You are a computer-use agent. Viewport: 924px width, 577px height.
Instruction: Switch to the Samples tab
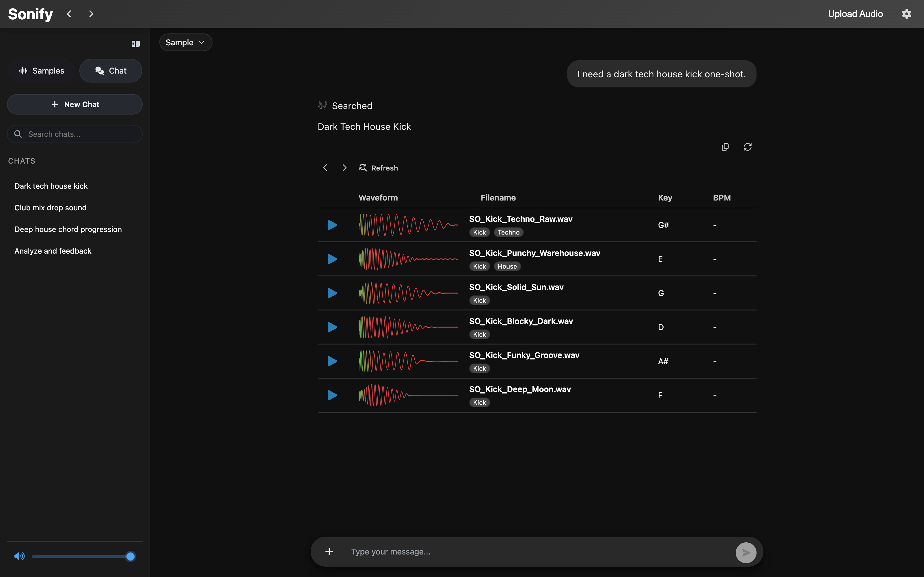click(41, 71)
